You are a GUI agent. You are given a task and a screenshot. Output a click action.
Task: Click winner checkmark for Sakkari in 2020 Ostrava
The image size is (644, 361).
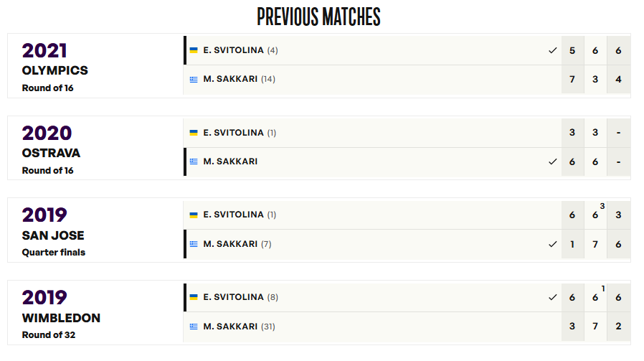click(553, 161)
